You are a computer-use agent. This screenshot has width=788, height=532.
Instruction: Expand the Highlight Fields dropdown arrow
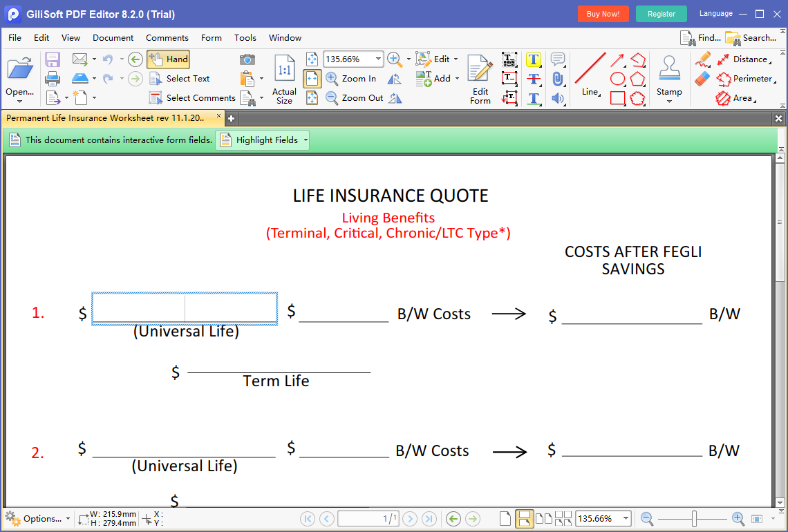(306, 140)
